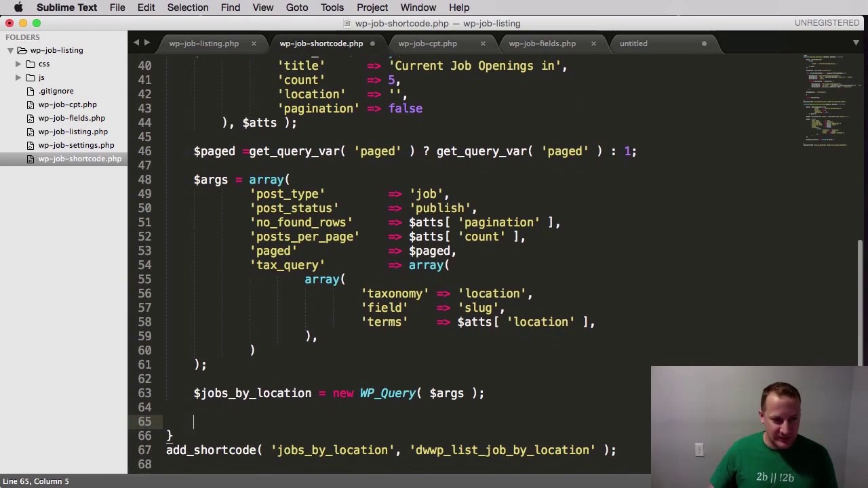
Task: Click 'Current Job Openings in' string
Action: point(475,66)
